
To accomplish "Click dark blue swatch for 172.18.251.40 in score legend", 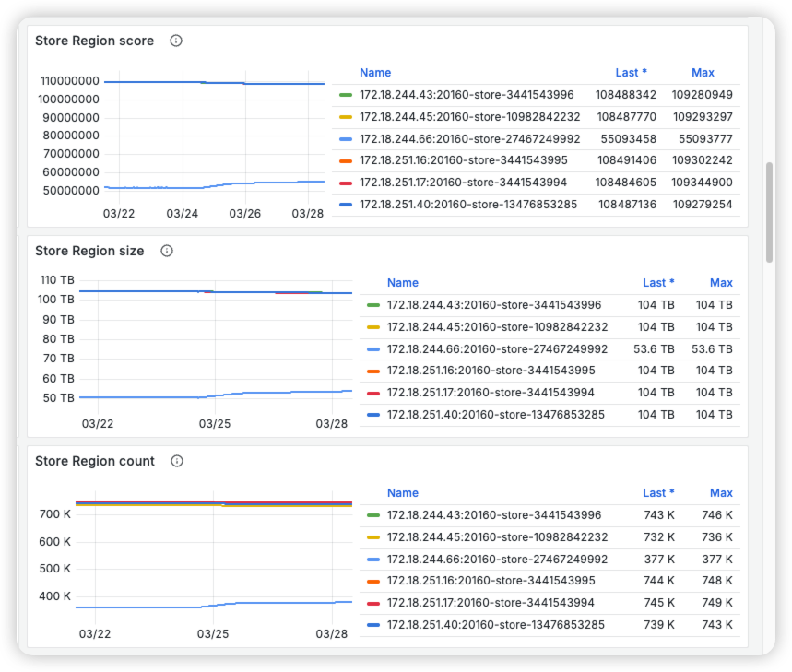I will point(346,205).
